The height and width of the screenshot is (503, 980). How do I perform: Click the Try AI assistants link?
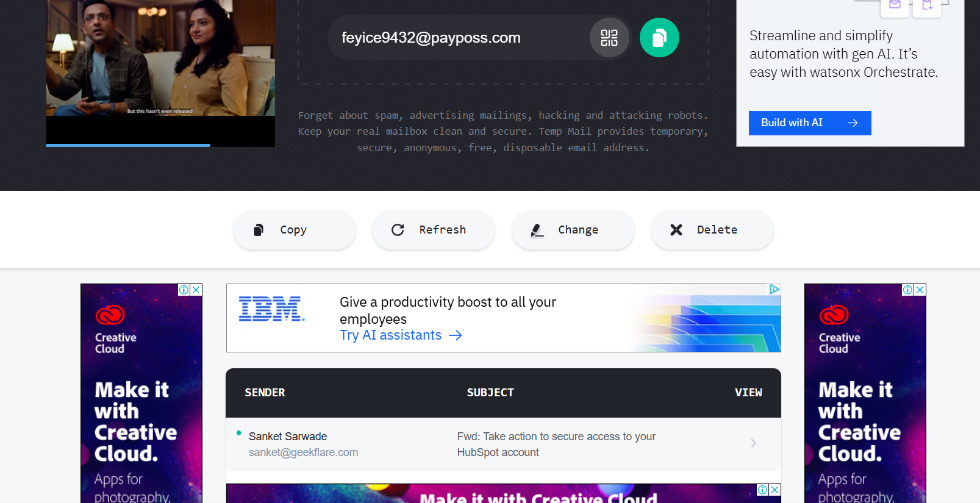(x=401, y=335)
